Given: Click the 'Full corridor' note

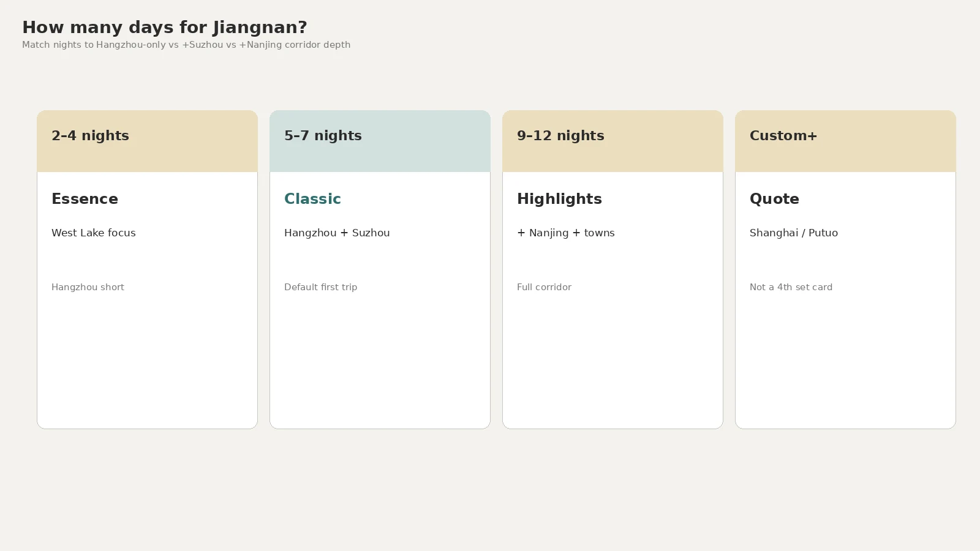Looking at the screenshot, I should [544, 287].
